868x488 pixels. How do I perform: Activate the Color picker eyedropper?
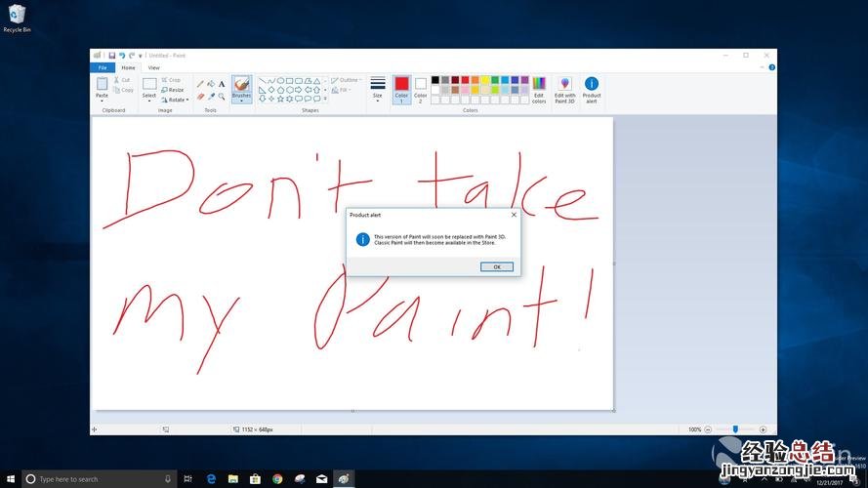[211, 97]
